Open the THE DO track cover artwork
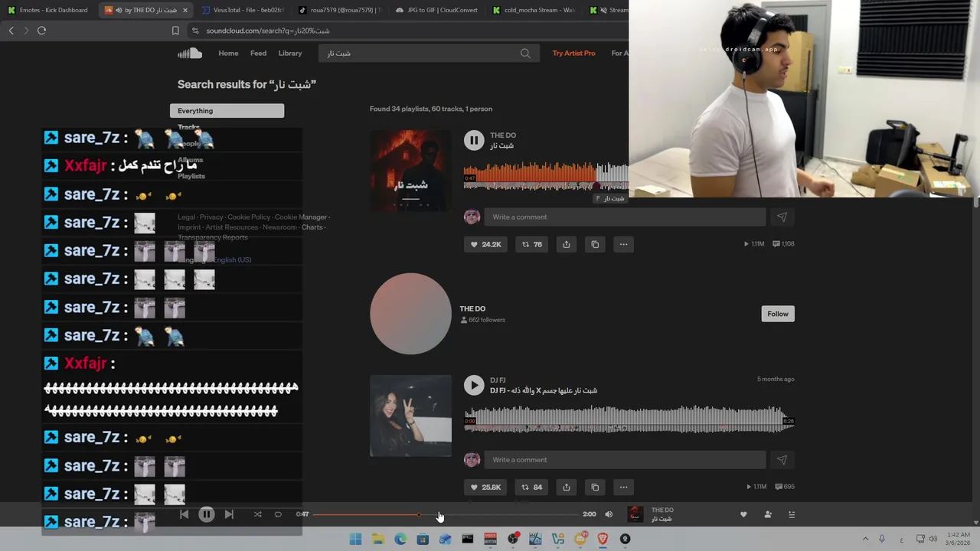This screenshot has height=551, width=980. [x=410, y=170]
